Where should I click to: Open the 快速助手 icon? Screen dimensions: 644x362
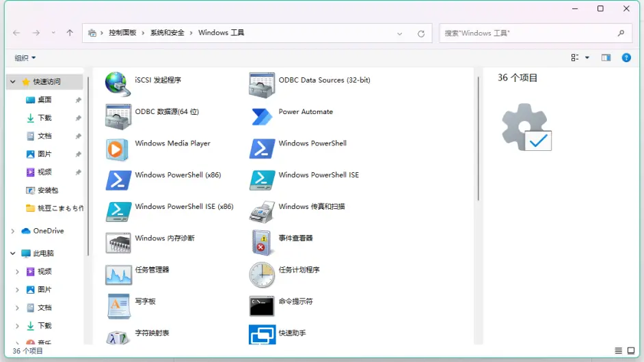(x=262, y=335)
